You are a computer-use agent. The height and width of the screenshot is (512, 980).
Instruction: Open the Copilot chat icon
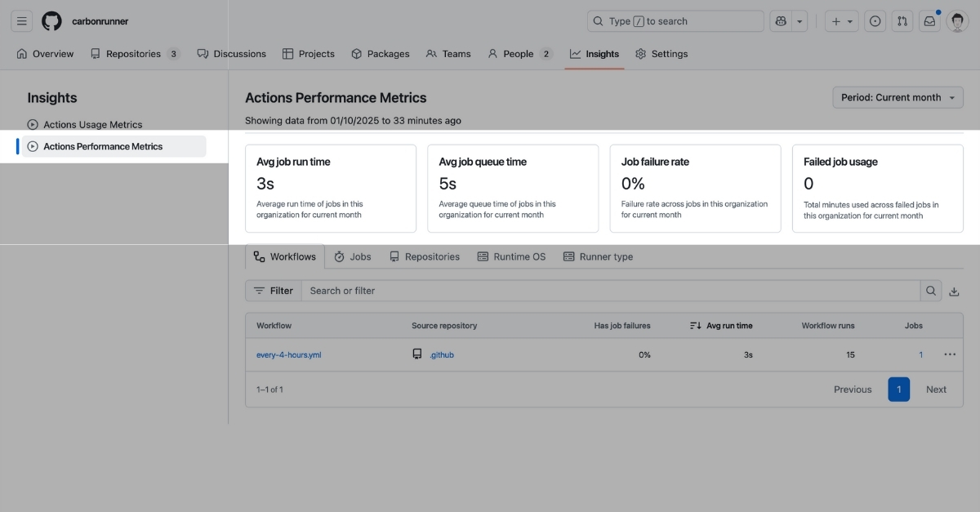pos(782,21)
